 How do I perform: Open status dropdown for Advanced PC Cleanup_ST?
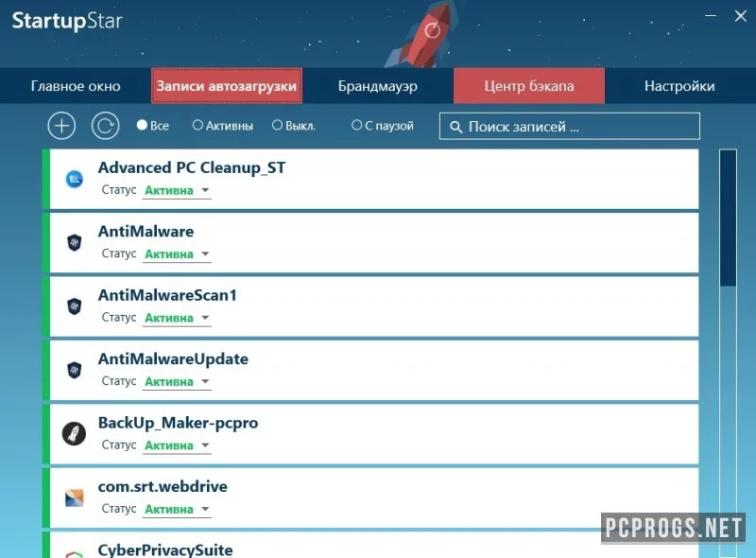177,191
